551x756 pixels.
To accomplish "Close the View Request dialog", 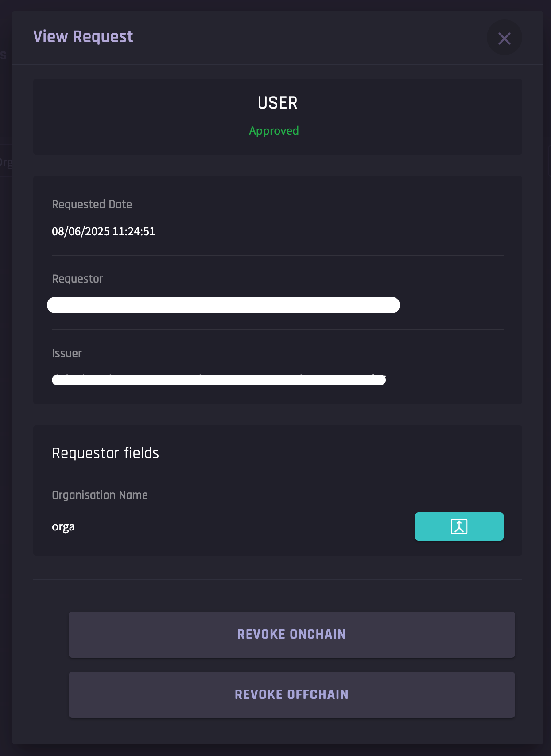I will (x=504, y=38).
